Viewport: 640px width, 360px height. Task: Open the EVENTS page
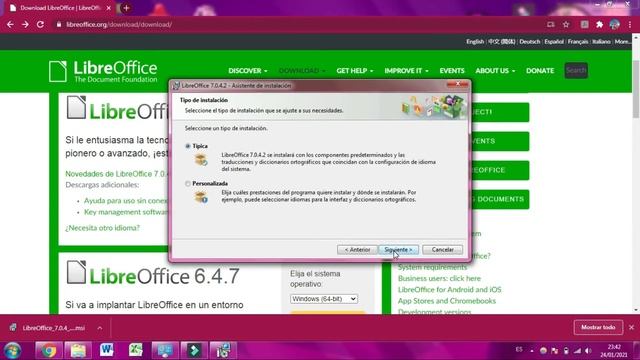tap(452, 71)
